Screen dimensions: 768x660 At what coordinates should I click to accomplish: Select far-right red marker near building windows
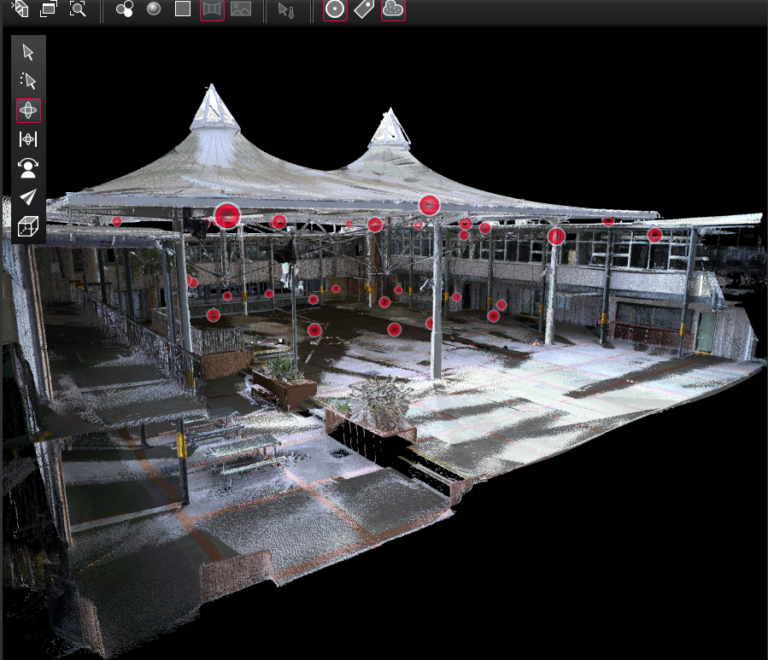tap(655, 235)
